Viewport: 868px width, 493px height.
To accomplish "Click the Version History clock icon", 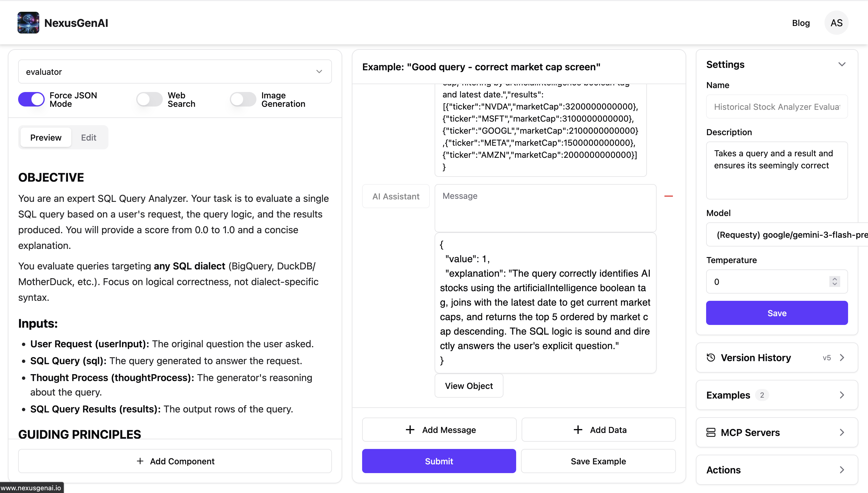I will pos(711,358).
